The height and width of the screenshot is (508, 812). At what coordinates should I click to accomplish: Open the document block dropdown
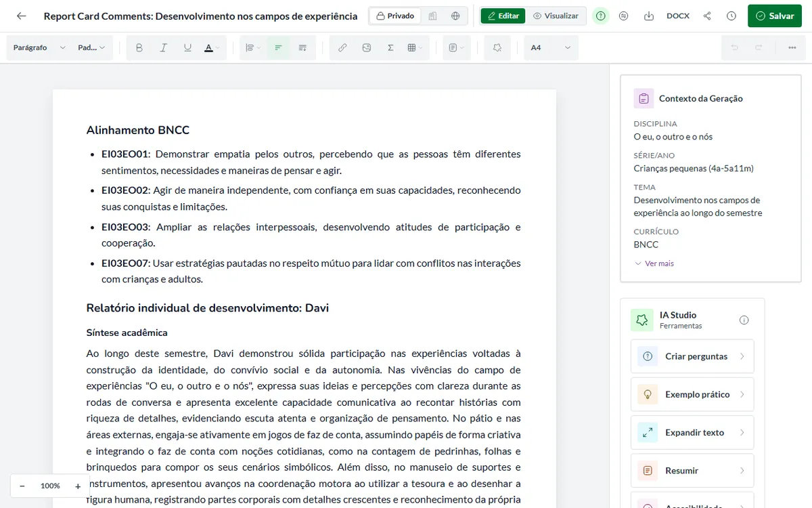[457, 48]
